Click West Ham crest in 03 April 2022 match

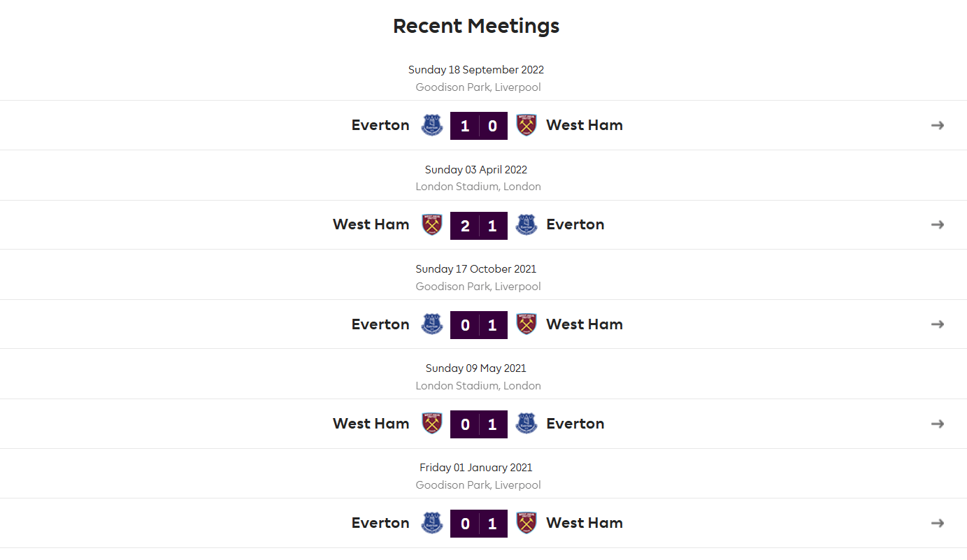click(x=432, y=224)
